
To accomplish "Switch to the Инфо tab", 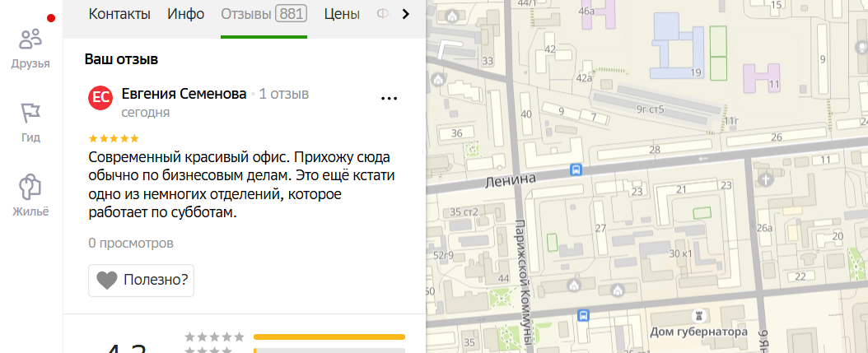I will pos(186,14).
